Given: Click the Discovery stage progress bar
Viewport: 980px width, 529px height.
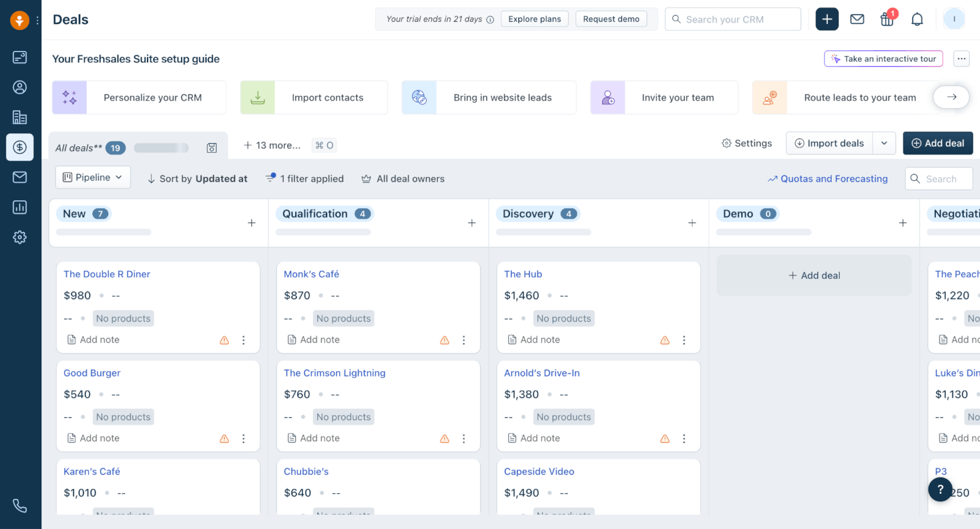Looking at the screenshot, I should (x=543, y=232).
